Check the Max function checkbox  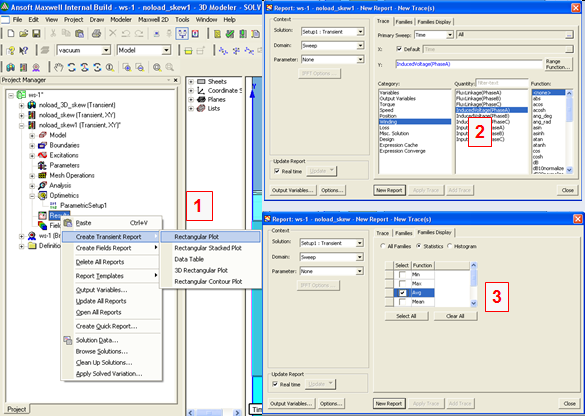click(402, 284)
